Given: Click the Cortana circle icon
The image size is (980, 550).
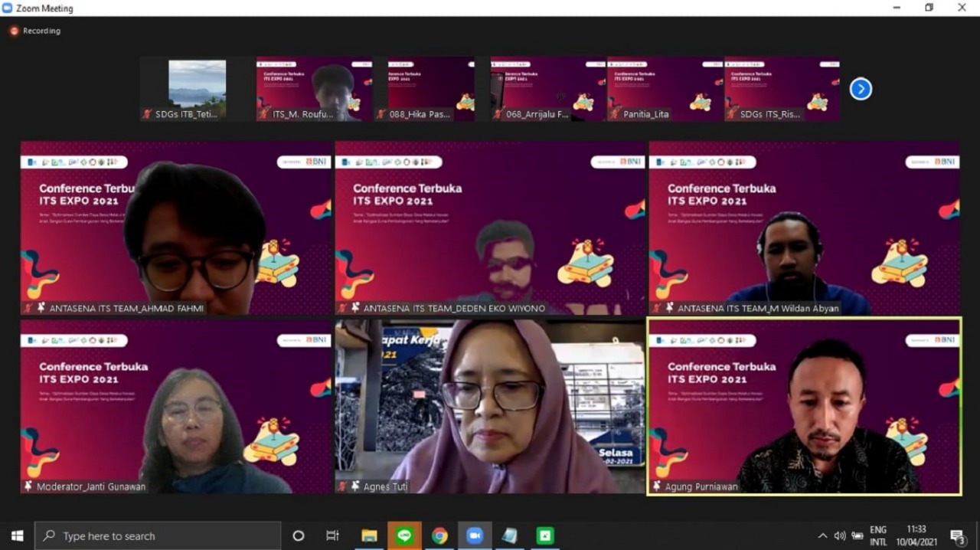Looking at the screenshot, I should [298, 535].
